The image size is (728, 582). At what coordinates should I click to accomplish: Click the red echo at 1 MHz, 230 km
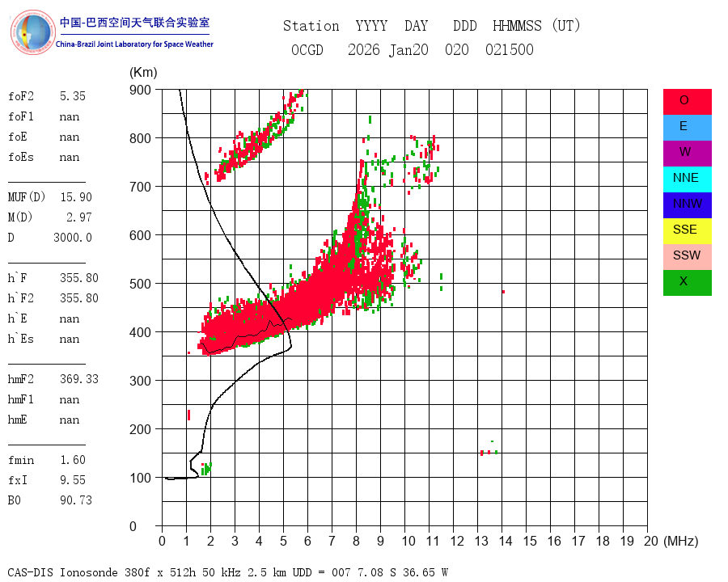[x=188, y=415]
